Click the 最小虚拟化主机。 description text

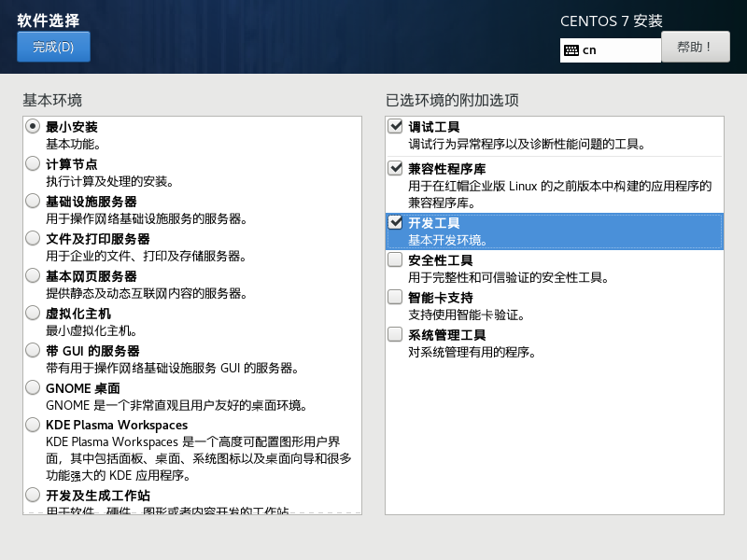click(92, 330)
